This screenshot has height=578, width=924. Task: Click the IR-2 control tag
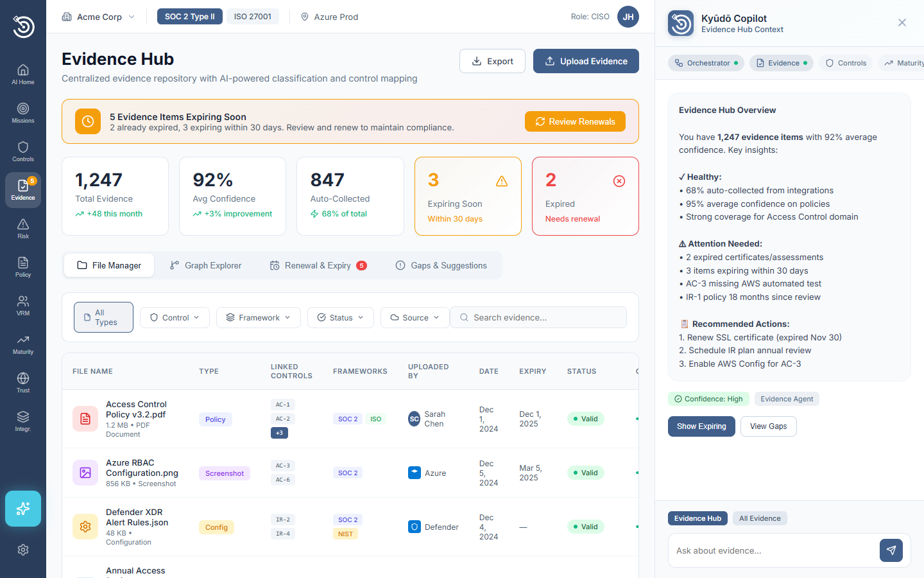(x=283, y=520)
